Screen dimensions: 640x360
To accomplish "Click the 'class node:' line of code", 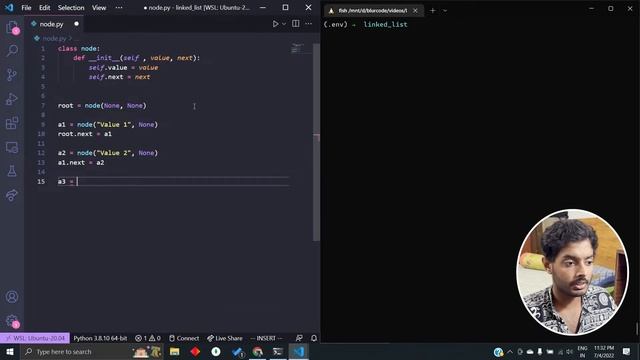I will coord(79,49).
